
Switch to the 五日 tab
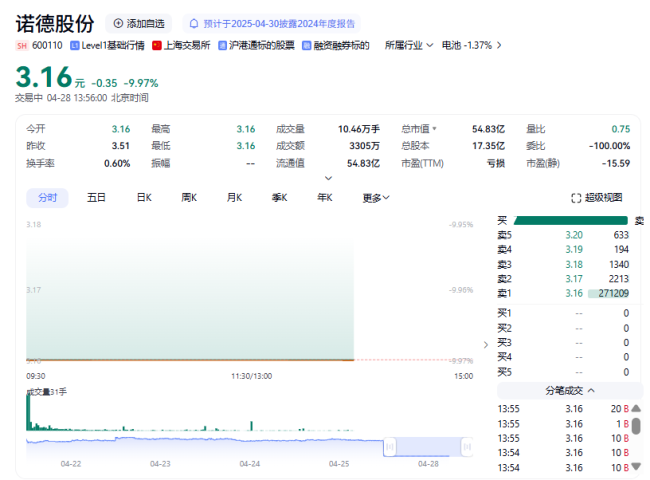96,198
